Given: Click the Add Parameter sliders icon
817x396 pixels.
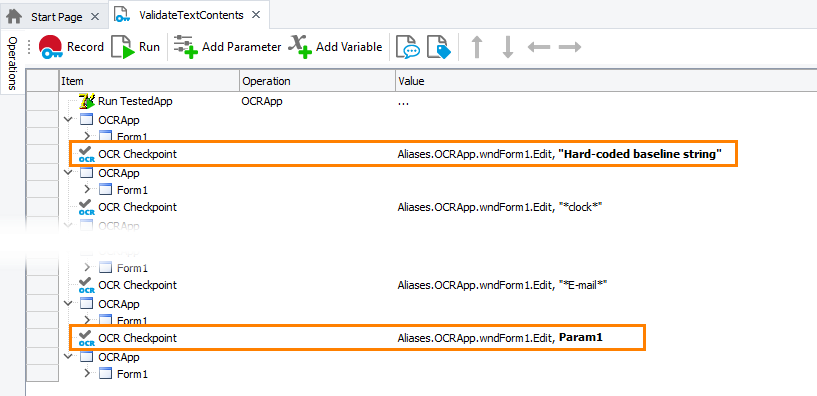Looking at the screenshot, I should [185, 47].
